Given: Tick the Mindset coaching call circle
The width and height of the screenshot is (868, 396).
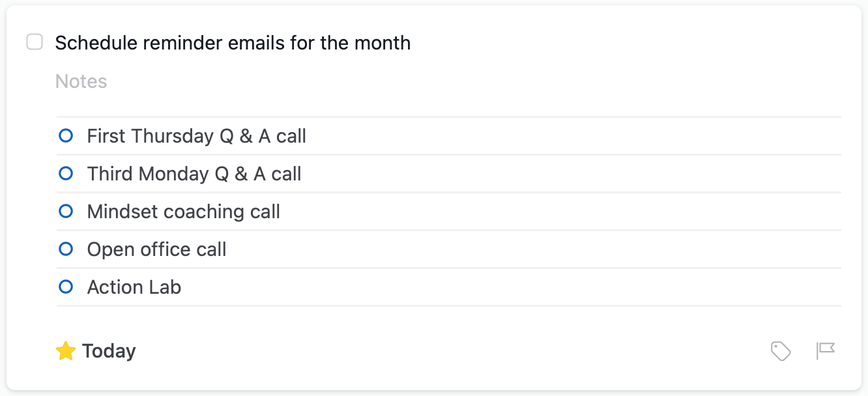Looking at the screenshot, I should (66, 212).
